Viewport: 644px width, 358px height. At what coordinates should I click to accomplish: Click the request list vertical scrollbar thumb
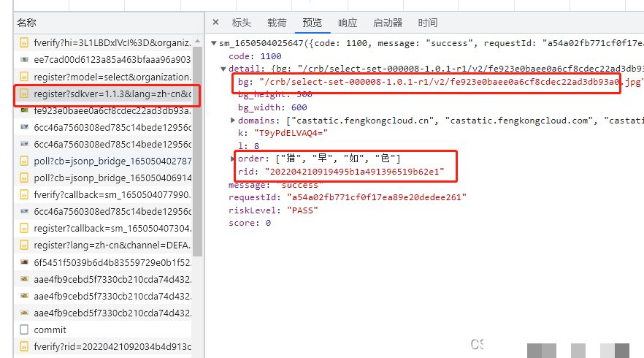pos(198,152)
